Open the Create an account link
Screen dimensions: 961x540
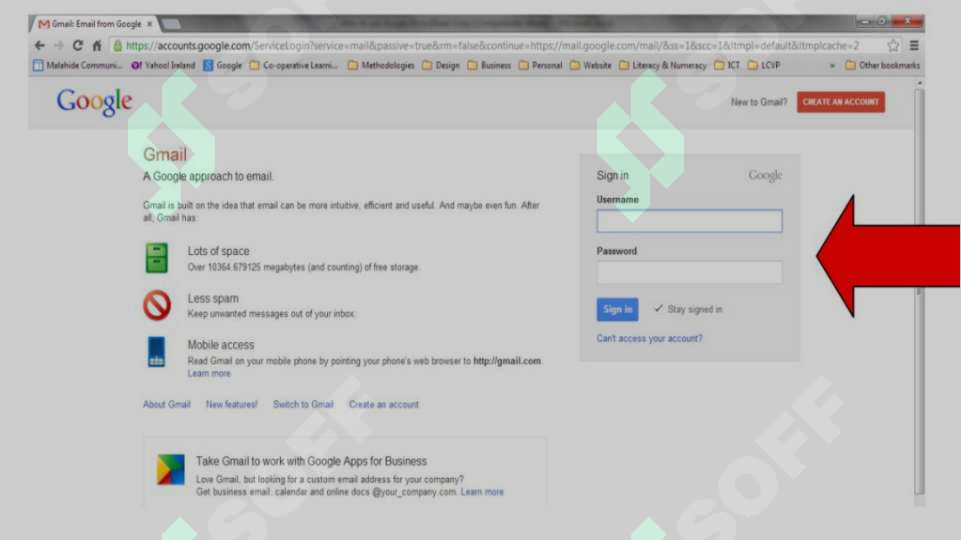384,405
